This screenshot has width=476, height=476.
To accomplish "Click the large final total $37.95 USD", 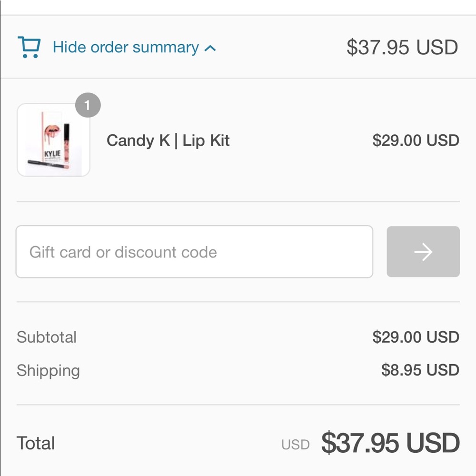I will [x=390, y=443].
